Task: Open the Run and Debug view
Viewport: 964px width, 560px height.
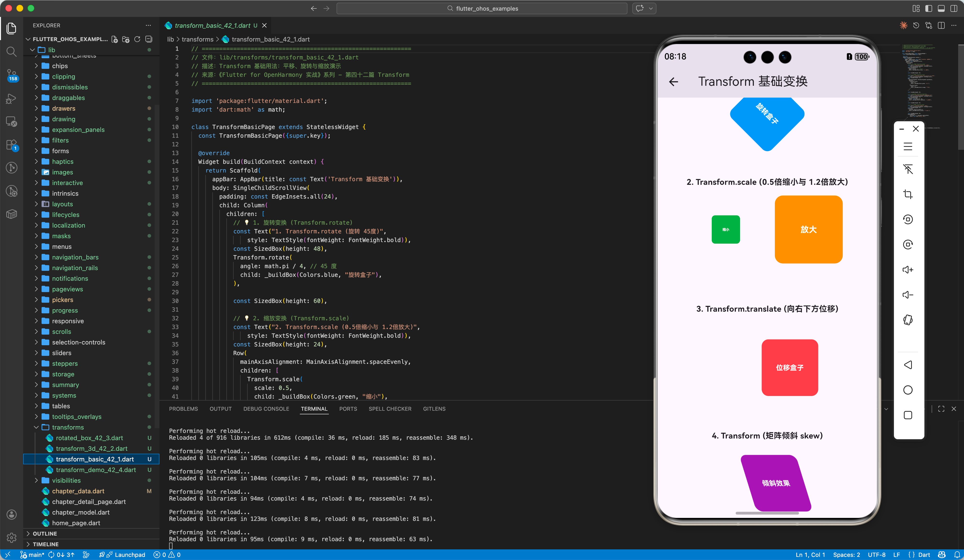Action: click(x=12, y=99)
